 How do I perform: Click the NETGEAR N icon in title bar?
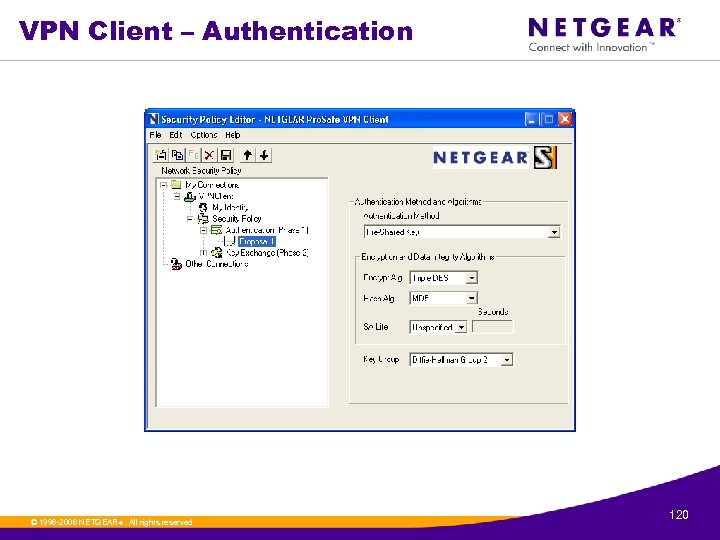click(153, 119)
